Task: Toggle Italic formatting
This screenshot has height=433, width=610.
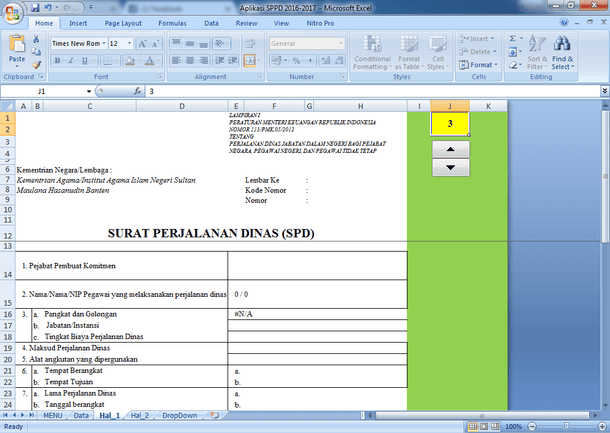Action: coord(71,61)
